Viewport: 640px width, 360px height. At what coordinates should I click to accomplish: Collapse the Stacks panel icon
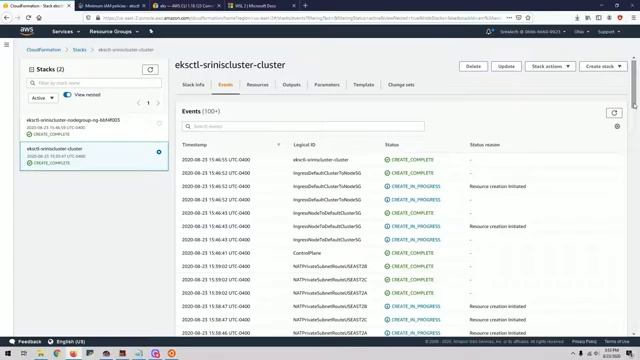(x=31, y=69)
